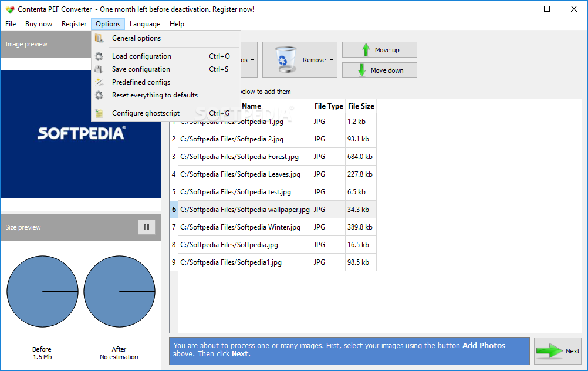
Task: Sort list by File Size column header
Action: click(361, 106)
